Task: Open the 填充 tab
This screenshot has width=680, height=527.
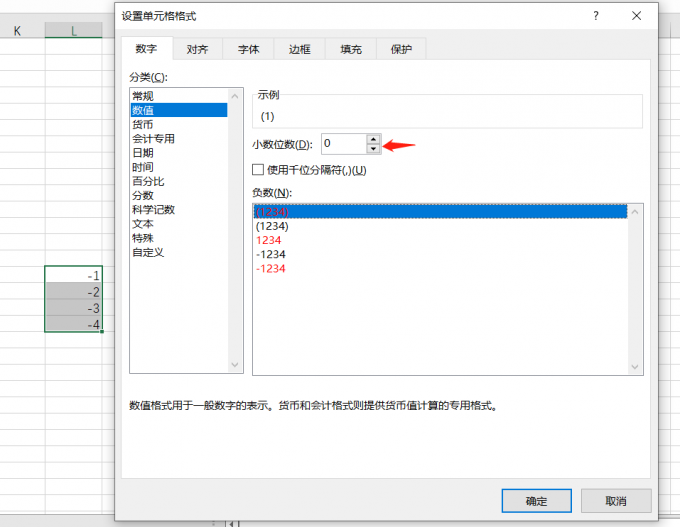Action: click(x=350, y=49)
